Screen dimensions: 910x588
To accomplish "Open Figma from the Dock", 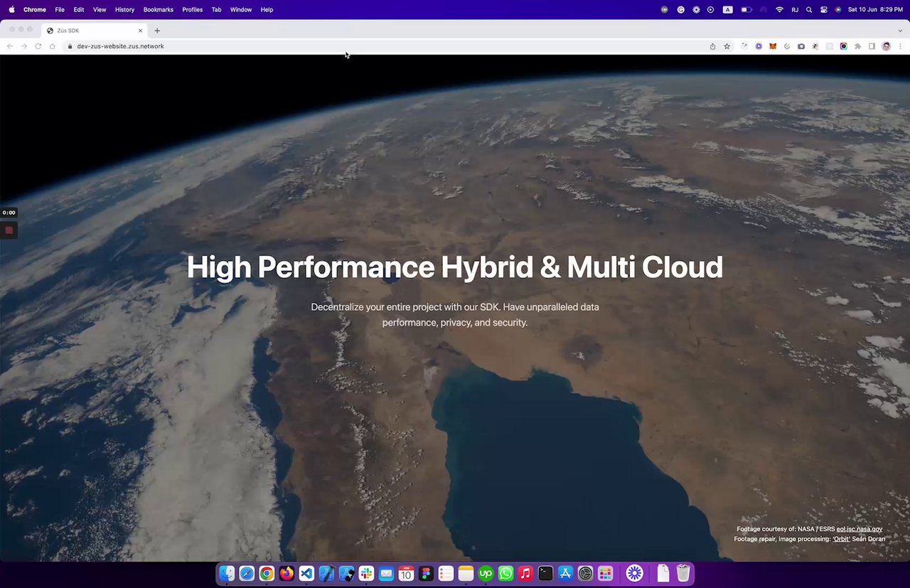I will pyautogui.click(x=426, y=573).
